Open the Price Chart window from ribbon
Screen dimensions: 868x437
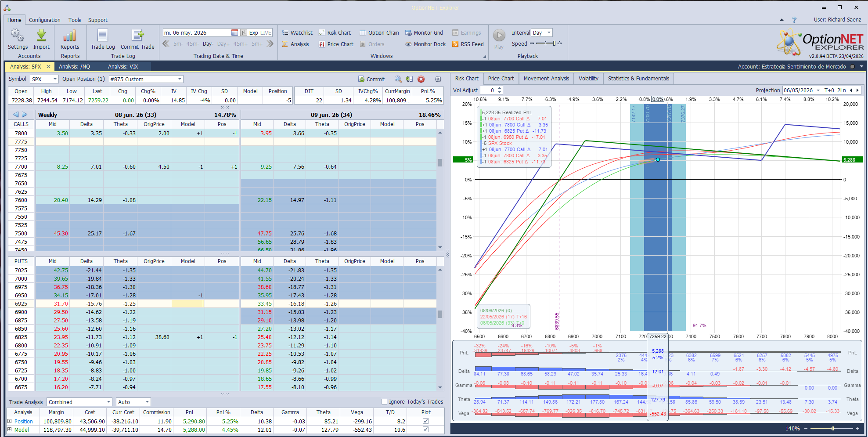[336, 44]
